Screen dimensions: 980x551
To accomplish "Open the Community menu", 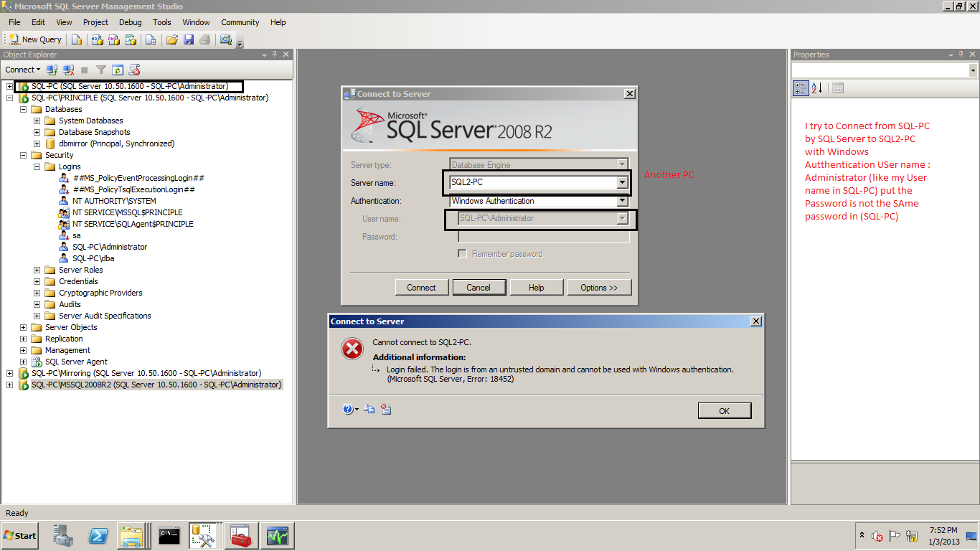I will click(x=240, y=22).
